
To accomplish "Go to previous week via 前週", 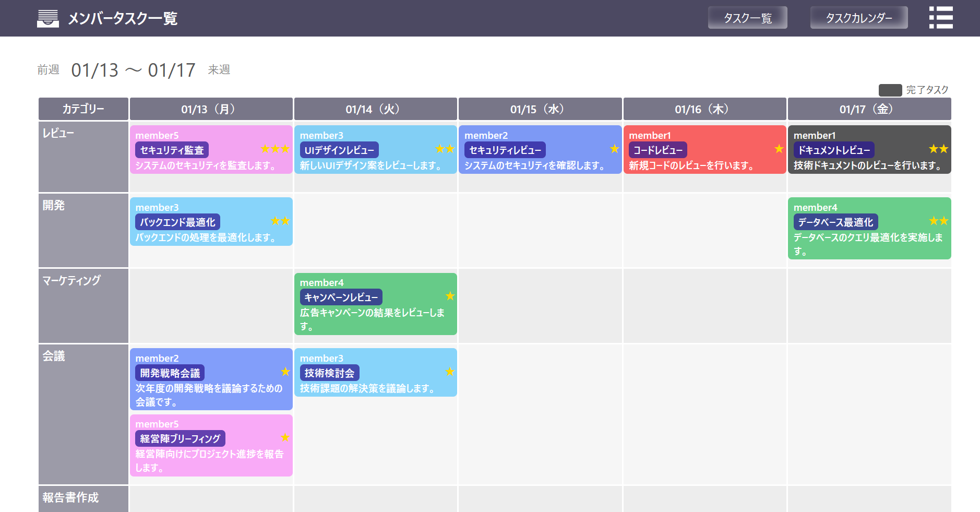I will (x=48, y=70).
